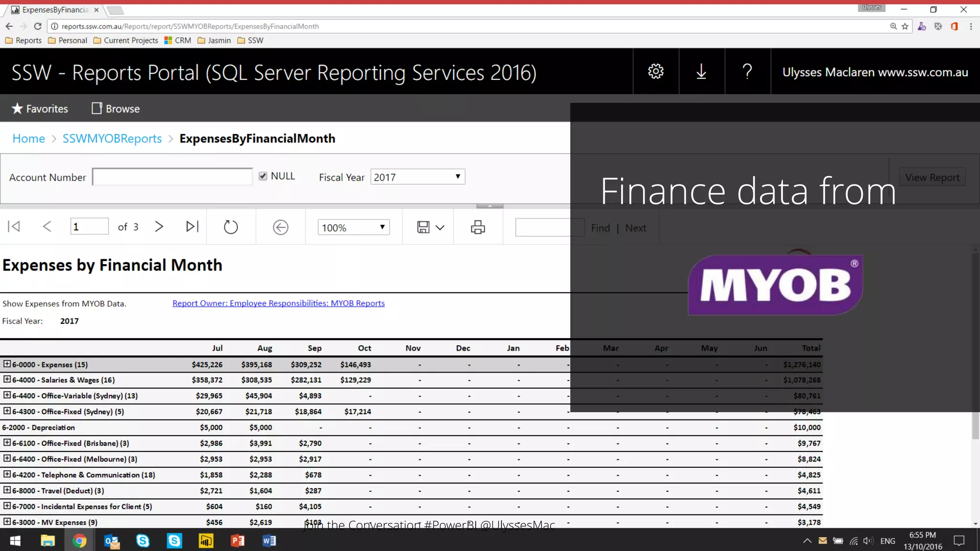Refresh the report
The width and height of the screenshot is (980, 551).
231,227
